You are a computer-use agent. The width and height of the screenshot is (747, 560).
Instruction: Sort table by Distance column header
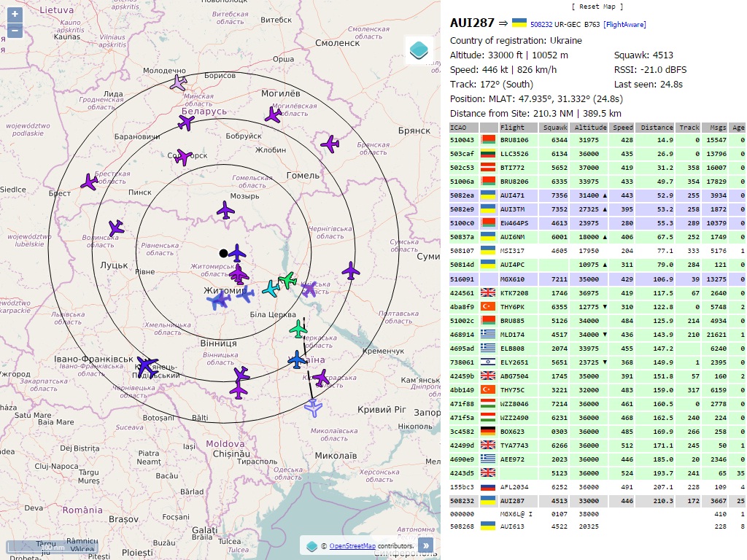tap(657, 128)
